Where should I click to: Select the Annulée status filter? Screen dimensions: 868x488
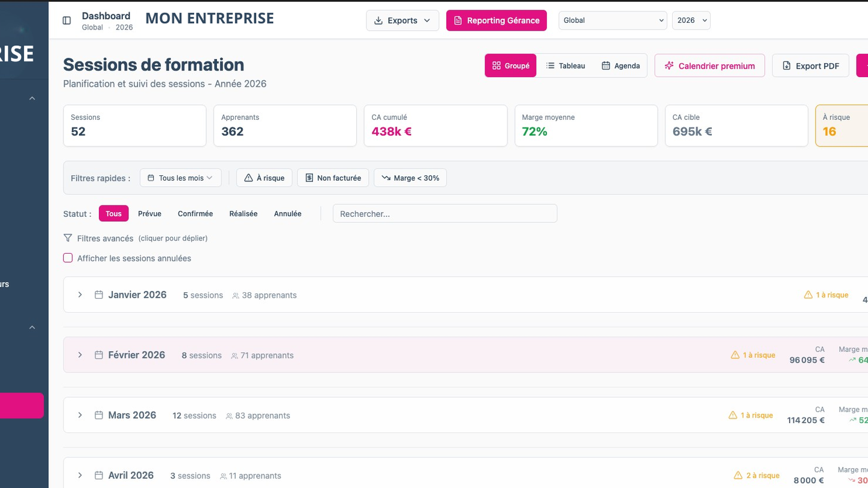[x=288, y=213]
